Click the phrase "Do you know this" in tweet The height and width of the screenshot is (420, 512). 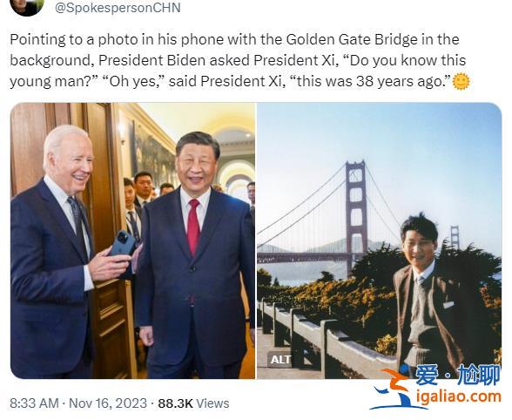tap(408, 60)
